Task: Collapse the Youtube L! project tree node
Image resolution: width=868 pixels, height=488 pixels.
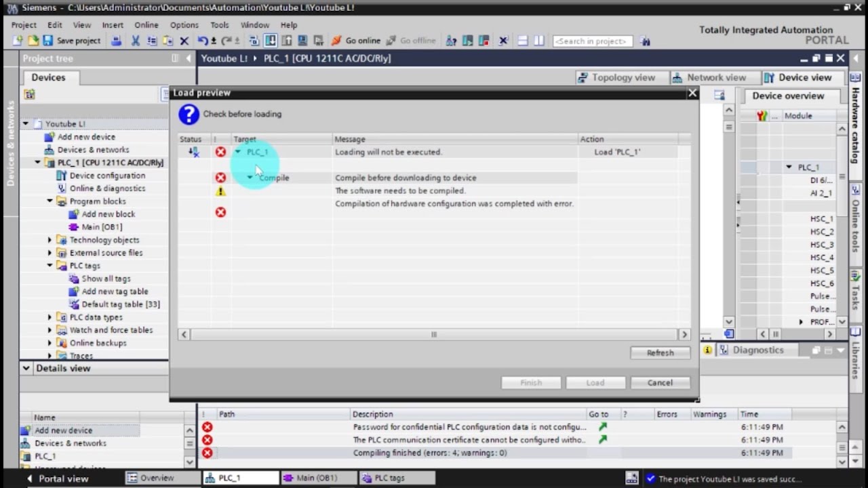Action: point(25,123)
